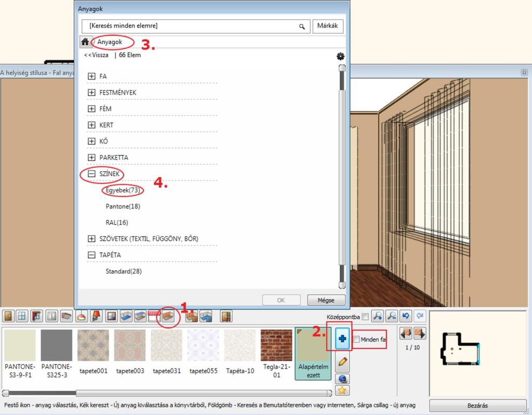Collapse the TAPÉTA category
The height and width of the screenshot is (415, 532).
pyautogui.click(x=91, y=255)
